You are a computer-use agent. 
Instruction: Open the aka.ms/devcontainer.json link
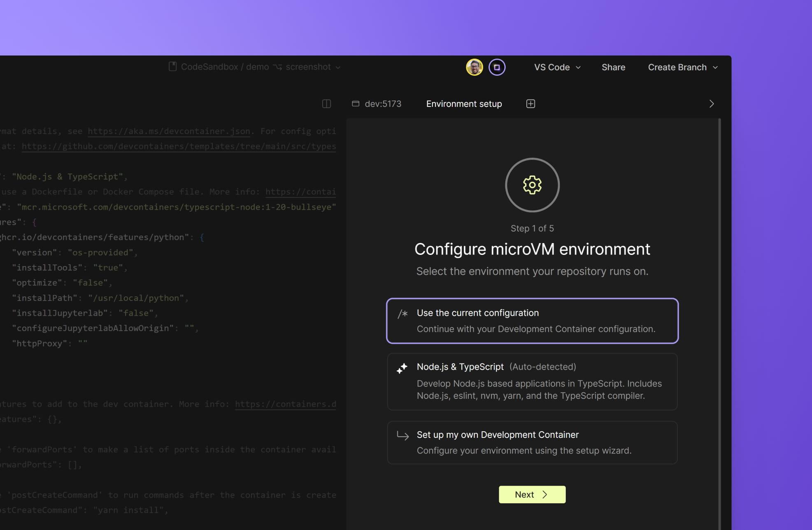click(x=169, y=131)
